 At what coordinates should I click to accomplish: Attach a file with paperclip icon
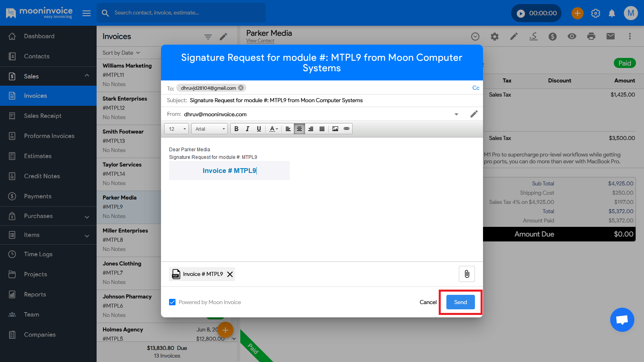coord(467,274)
